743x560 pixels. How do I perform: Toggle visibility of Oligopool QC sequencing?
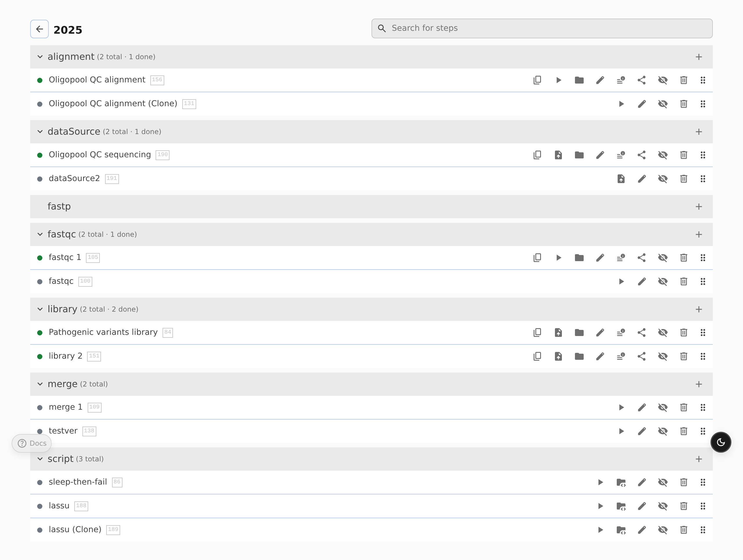[x=663, y=155]
